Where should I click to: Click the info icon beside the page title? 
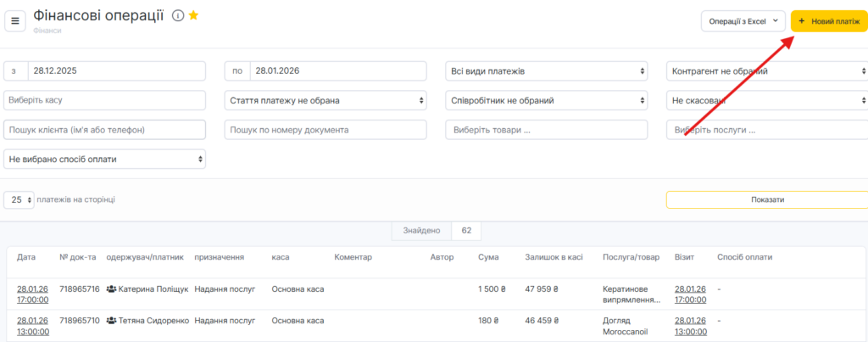tap(178, 15)
